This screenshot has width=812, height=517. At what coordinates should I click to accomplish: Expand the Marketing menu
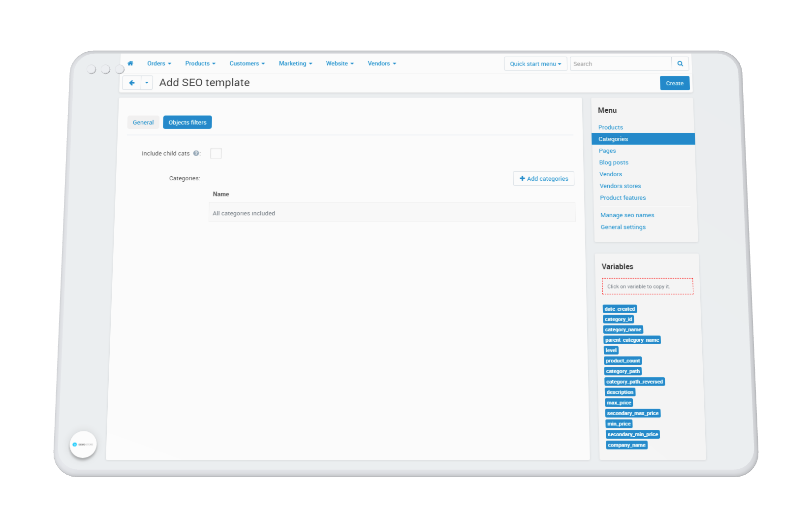click(x=295, y=64)
